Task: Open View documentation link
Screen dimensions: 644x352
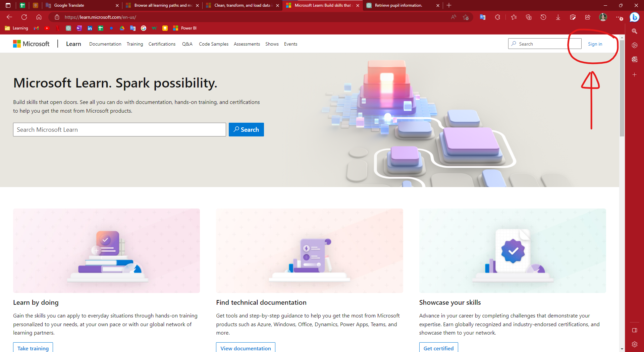Action: (246, 348)
